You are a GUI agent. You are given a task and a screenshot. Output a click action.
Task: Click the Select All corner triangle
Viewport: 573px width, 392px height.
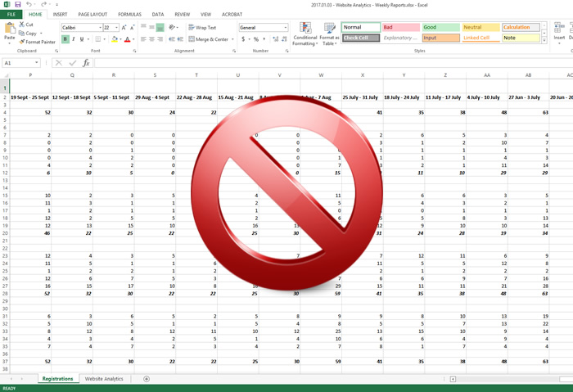pyautogui.click(x=5, y=75)
